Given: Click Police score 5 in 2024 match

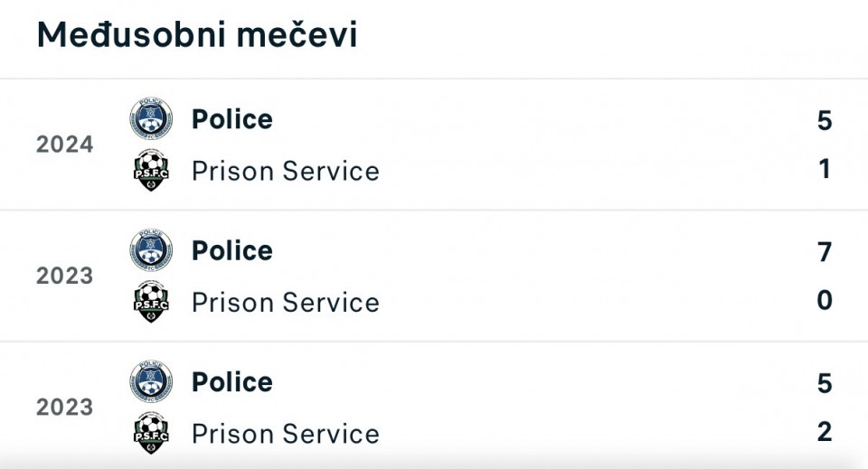Looking at the screenshot, I should pos(824,120).
